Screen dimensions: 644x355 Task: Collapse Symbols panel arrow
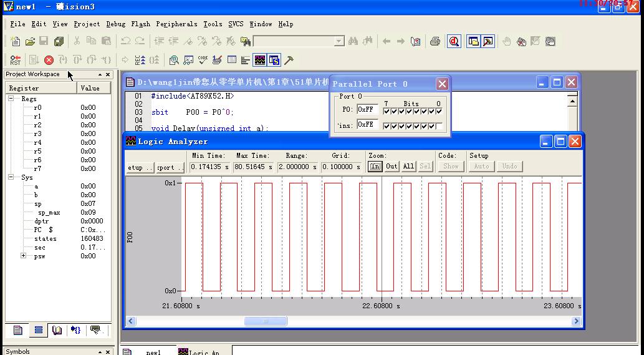100,352
